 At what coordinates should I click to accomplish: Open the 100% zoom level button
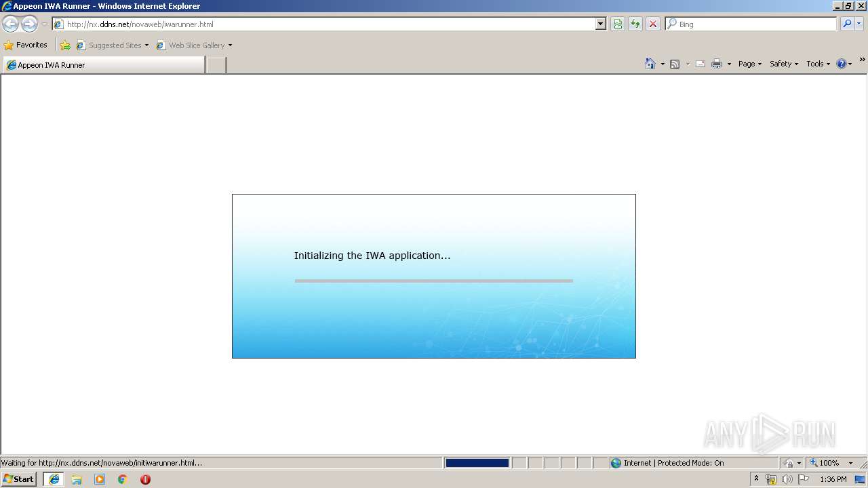[x=825, y=463]
